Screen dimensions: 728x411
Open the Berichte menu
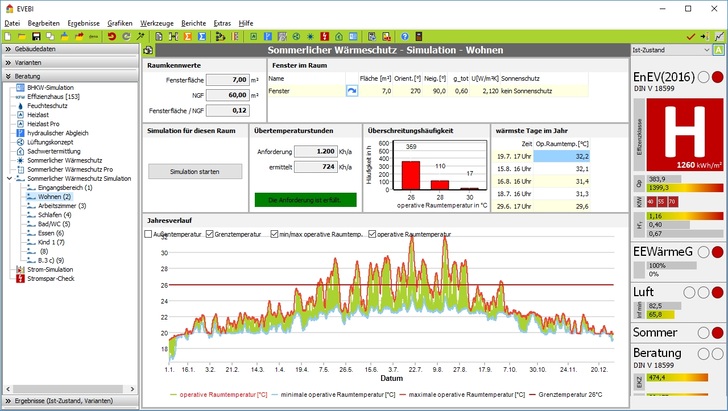194,21
